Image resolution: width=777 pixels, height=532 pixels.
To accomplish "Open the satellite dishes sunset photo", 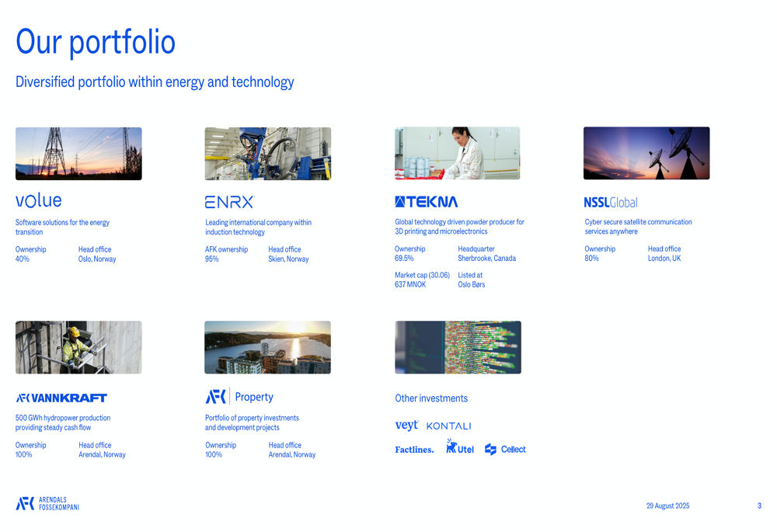I will pyautogui.click(x=646, y=153).
